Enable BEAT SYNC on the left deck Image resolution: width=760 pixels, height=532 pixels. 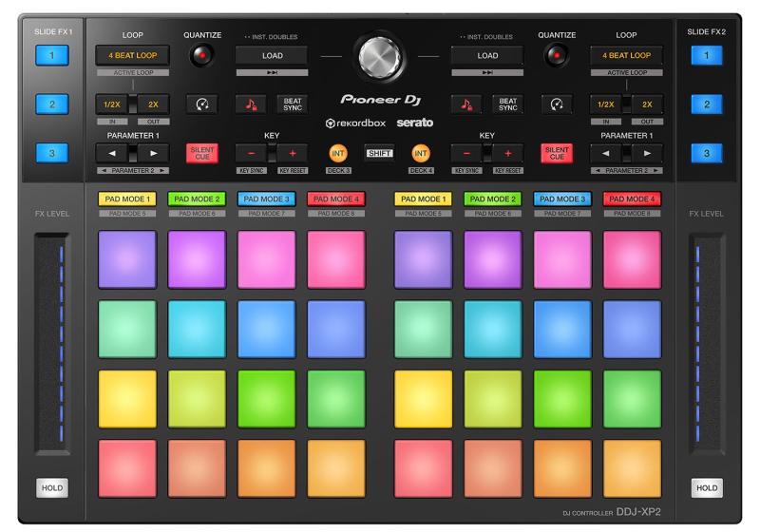pos(293,104)
